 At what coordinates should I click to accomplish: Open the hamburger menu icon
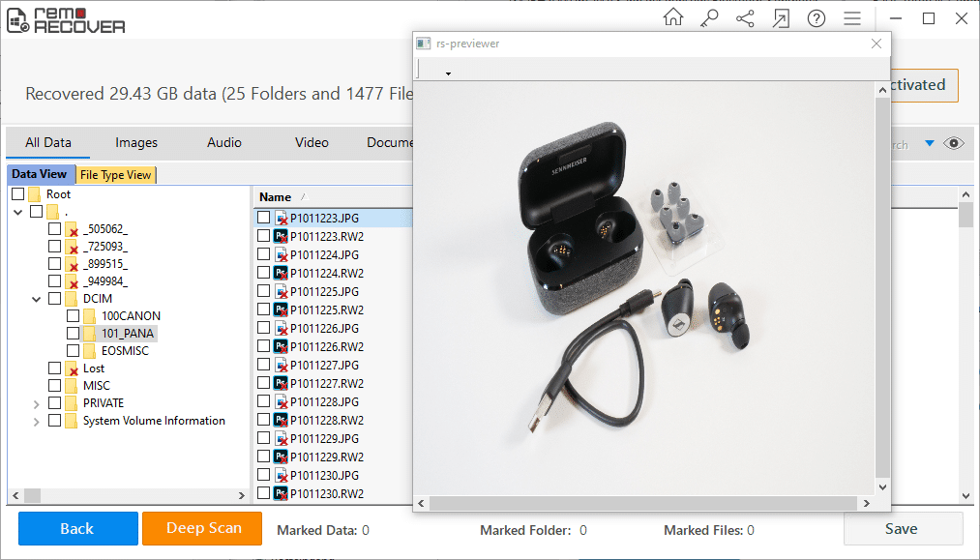click(x=852, y=18)
